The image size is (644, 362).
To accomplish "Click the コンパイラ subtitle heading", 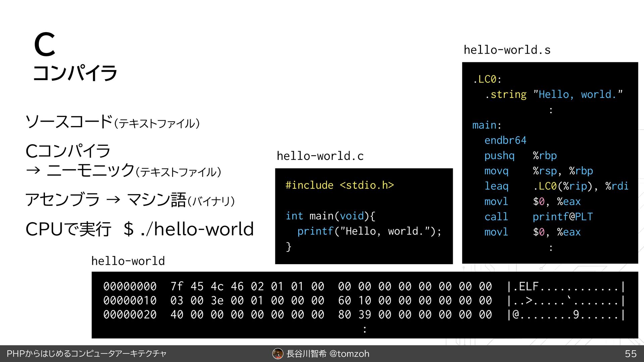I will [75, 73].
